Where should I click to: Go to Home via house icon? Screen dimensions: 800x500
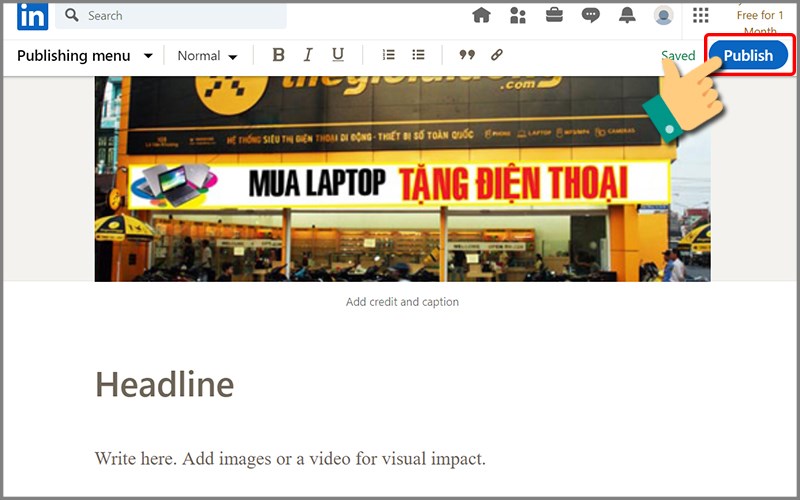(x=481, y=15)
